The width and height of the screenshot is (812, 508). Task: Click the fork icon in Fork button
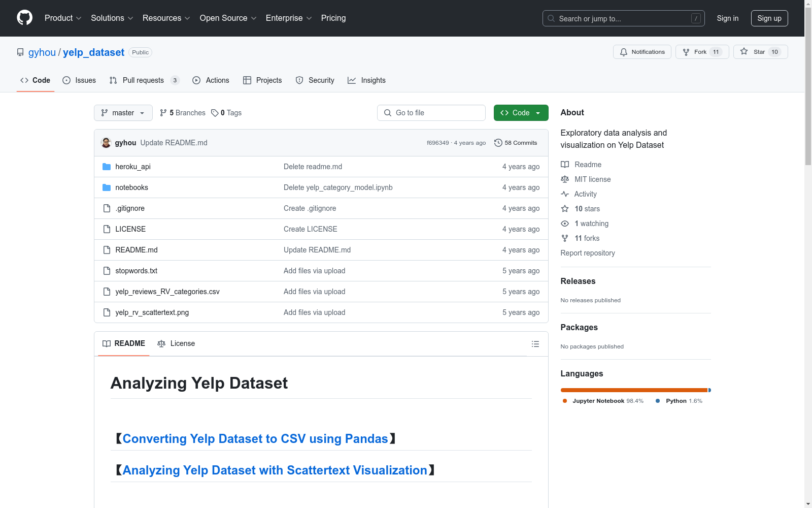tap(686, 52)
